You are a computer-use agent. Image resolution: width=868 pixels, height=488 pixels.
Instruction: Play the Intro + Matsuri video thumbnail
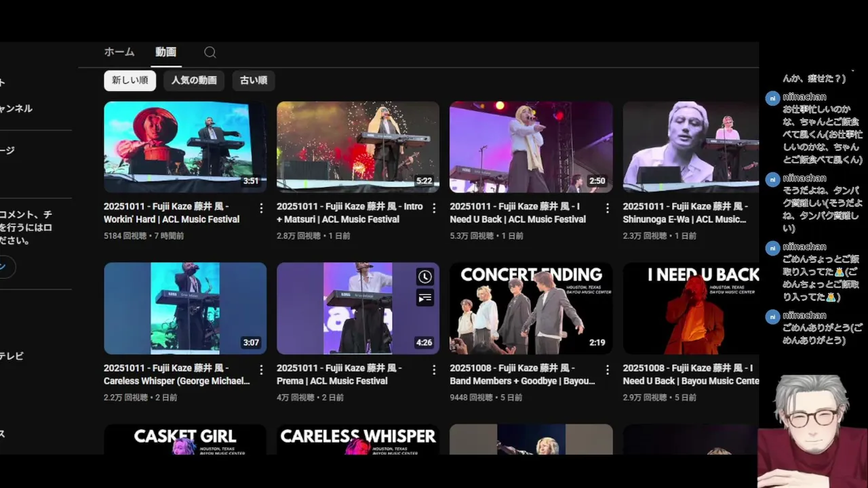click(358, 147)
